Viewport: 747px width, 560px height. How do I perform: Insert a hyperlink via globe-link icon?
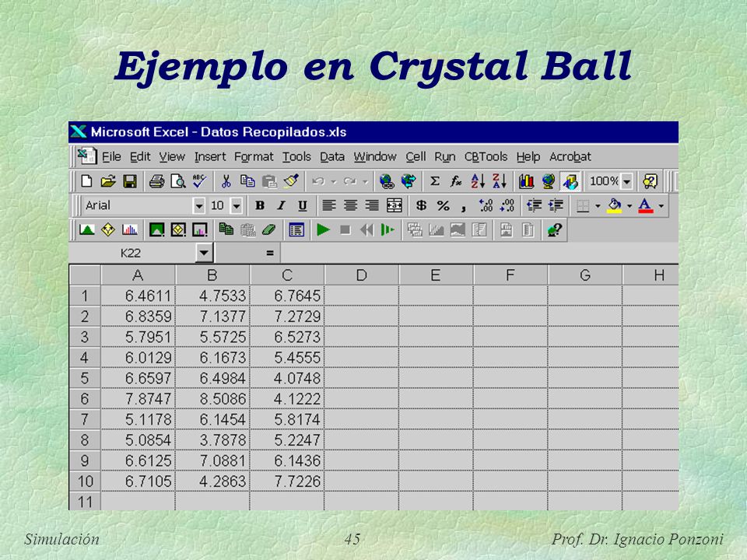(387, 181)
